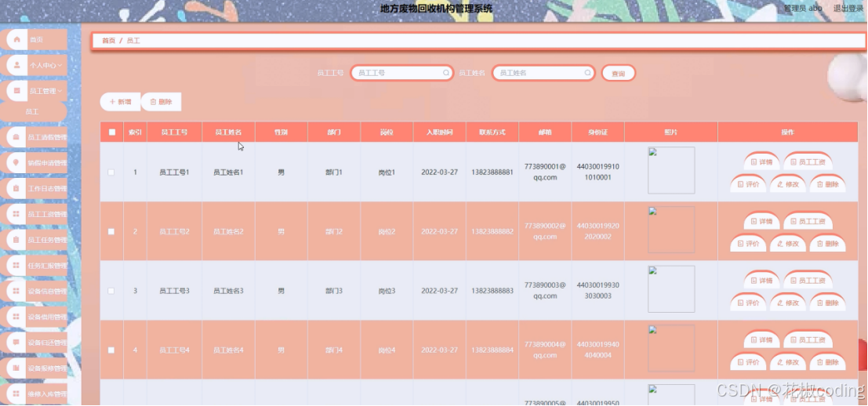Click the grid icon for 设备信息管理
Viewport: 868px width, 406px height.
pos(16,291)
